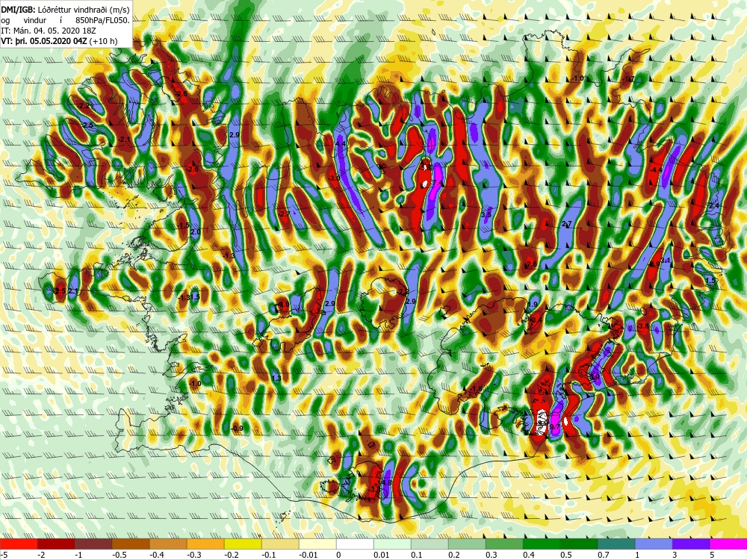Image resolution: width=747 pixels, height=560 pixels.
Task: Click the '2.7' value on blue band
Action: point(567,224)
